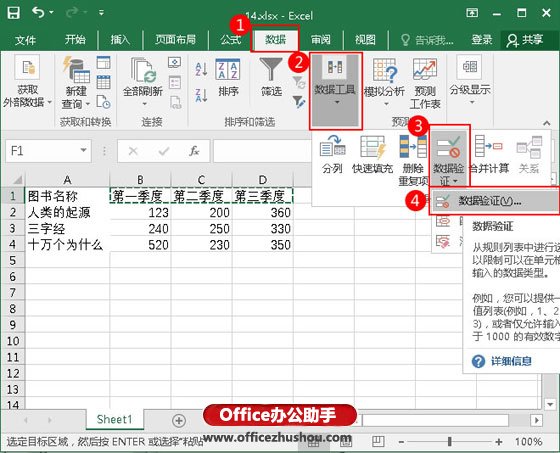Click the vertical scrollbar down arrow
Screen dimensions: 560x453
(x=550, y=404)
